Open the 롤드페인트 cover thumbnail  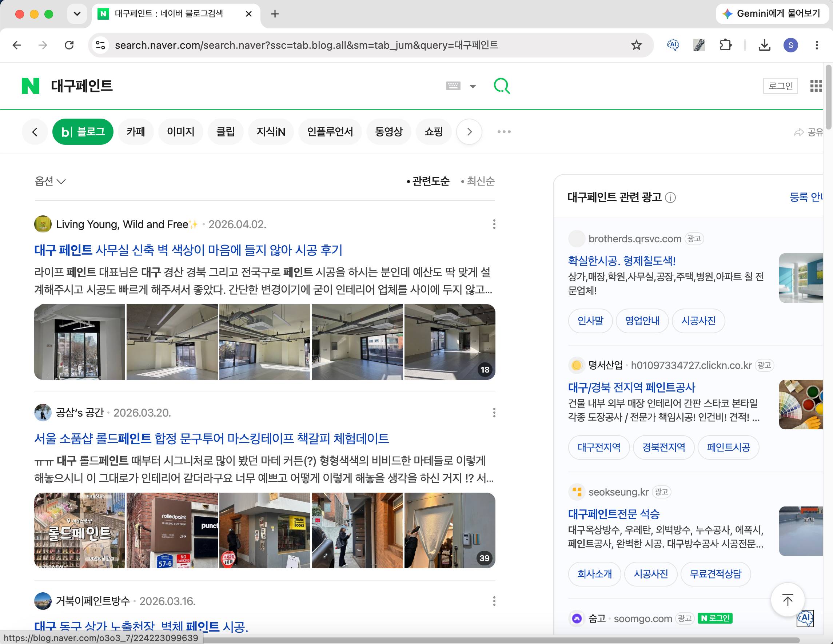80,530
